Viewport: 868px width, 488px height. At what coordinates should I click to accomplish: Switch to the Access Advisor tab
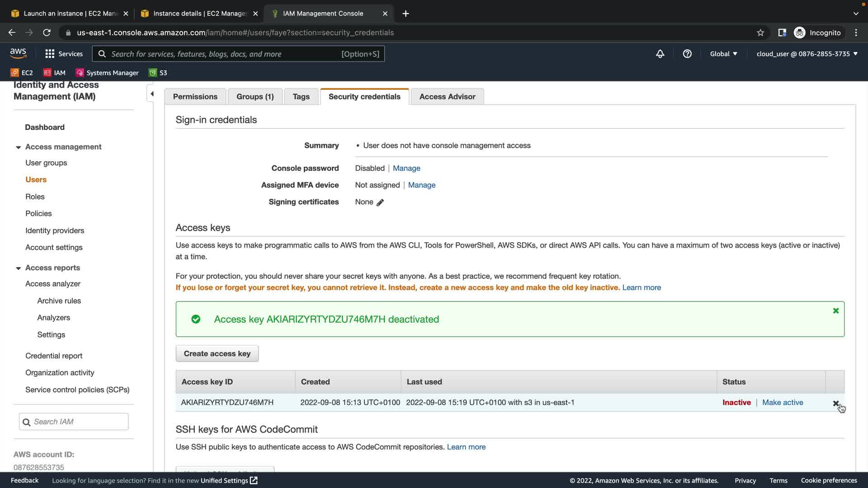tap(447, 97)
